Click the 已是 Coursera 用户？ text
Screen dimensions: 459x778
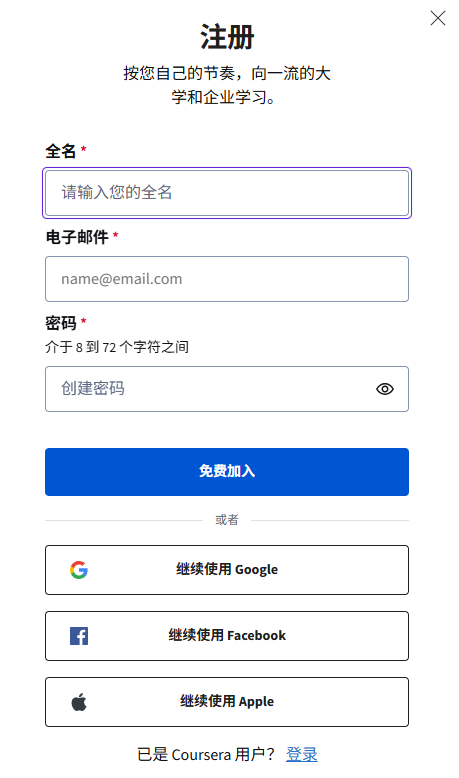tap(206, 755)
